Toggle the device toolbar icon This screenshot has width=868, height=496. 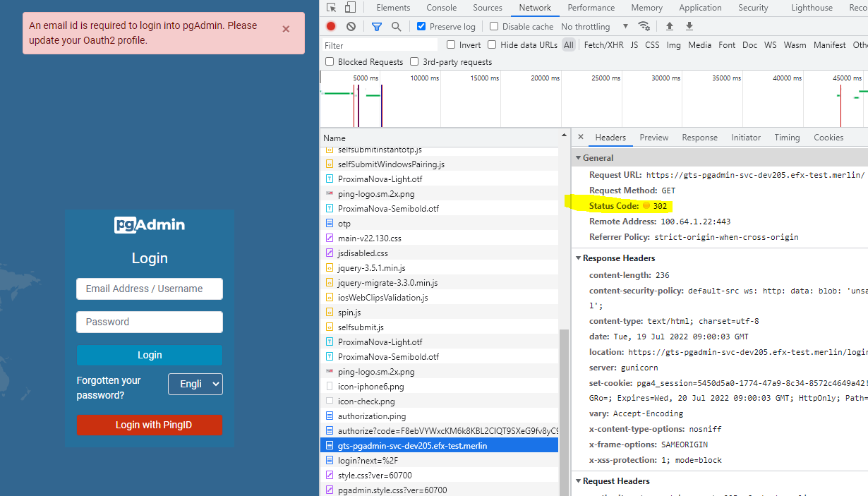(350, 8)
